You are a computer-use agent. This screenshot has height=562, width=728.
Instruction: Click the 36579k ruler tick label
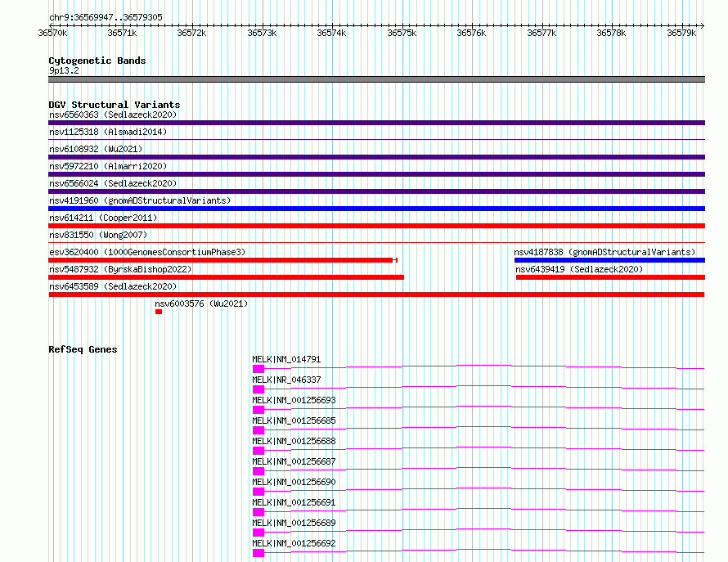coord(681,33)
